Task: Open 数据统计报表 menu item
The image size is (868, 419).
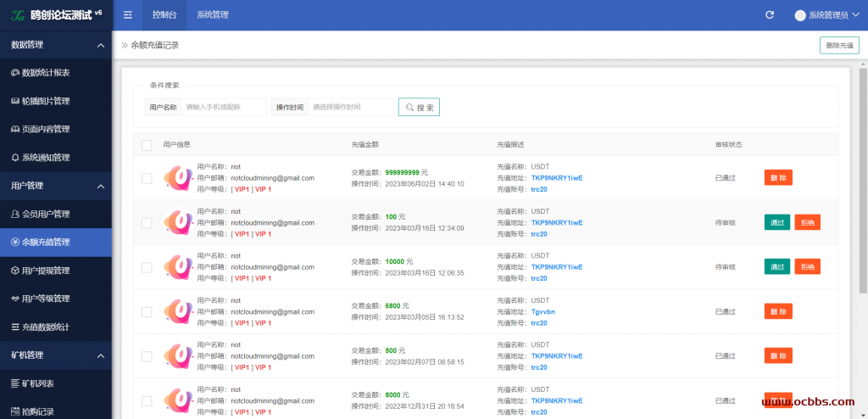Action: click(x=56, y=73)
